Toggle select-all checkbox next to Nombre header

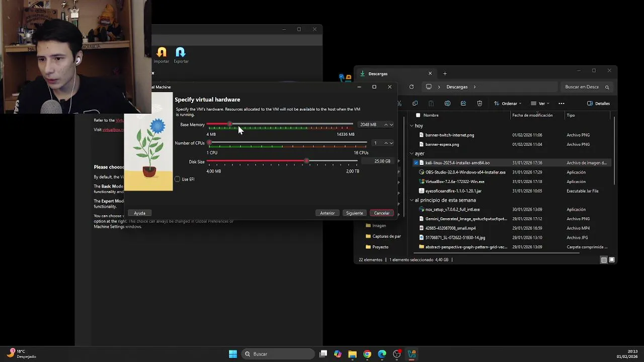pos(418,115)
